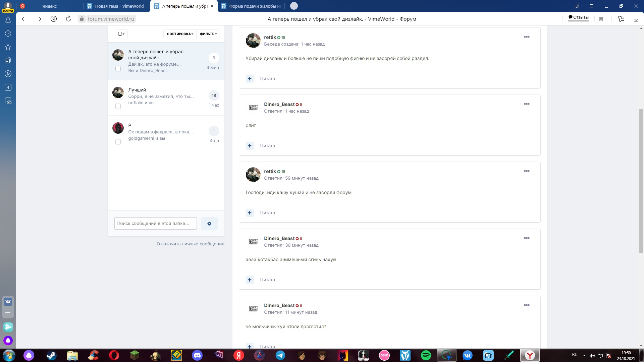
Task: Open history clock icon in sidebar
Action: [x=8, y=34]
